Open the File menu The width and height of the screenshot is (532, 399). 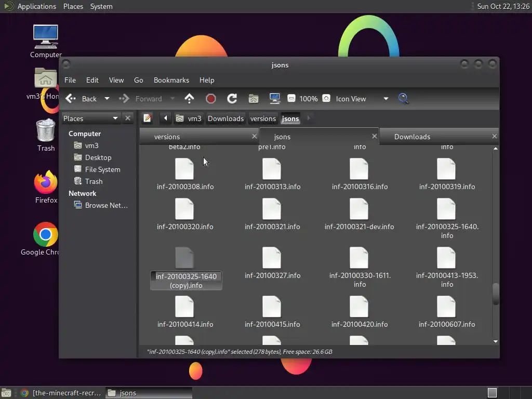70,80
